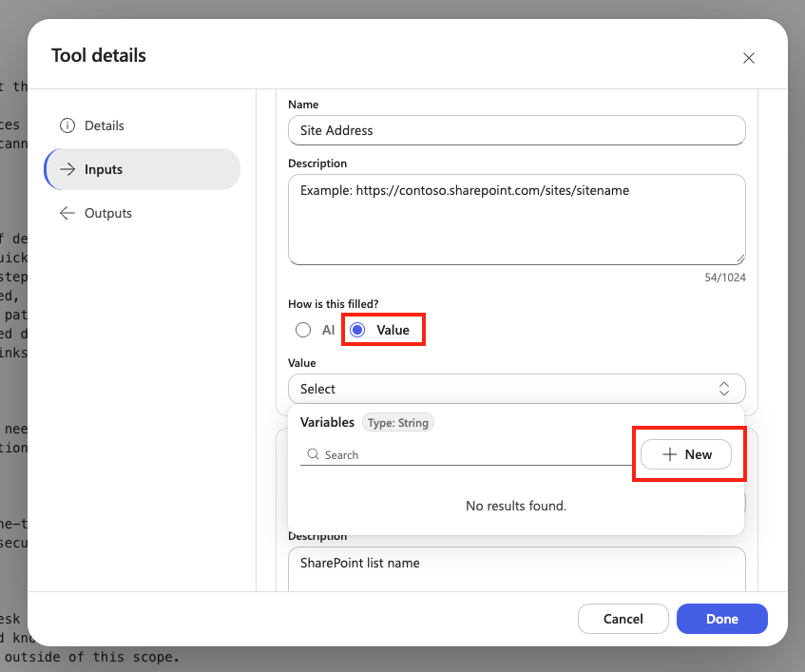Click the Done button

click(721, 619)
